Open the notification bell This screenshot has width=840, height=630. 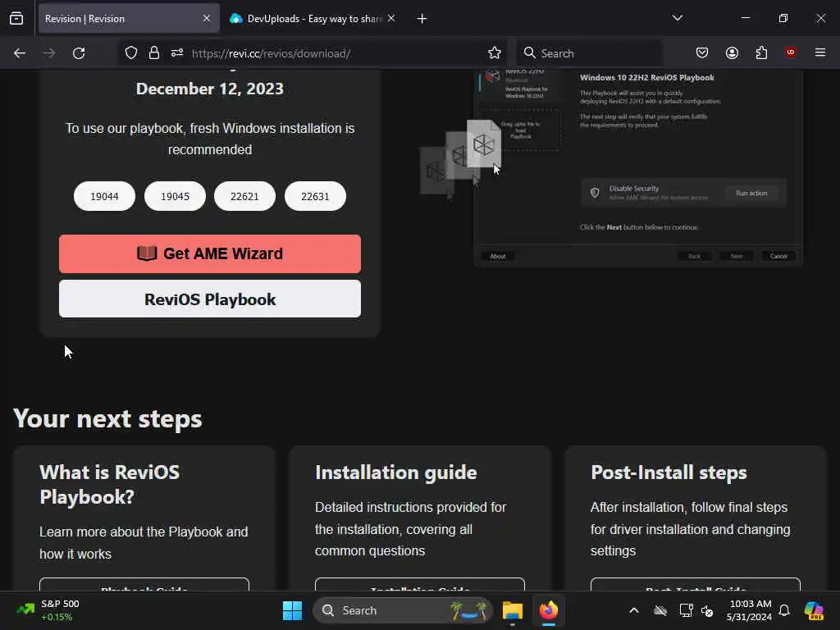pos(784,610)
